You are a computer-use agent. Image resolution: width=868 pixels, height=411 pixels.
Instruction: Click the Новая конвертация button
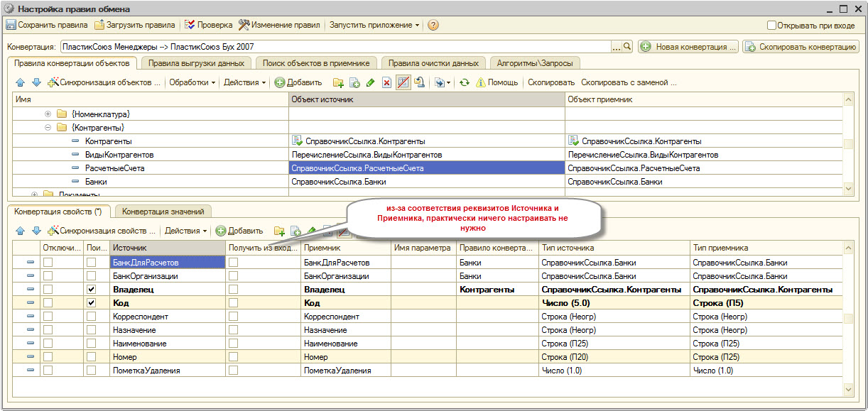click(688, 47)
